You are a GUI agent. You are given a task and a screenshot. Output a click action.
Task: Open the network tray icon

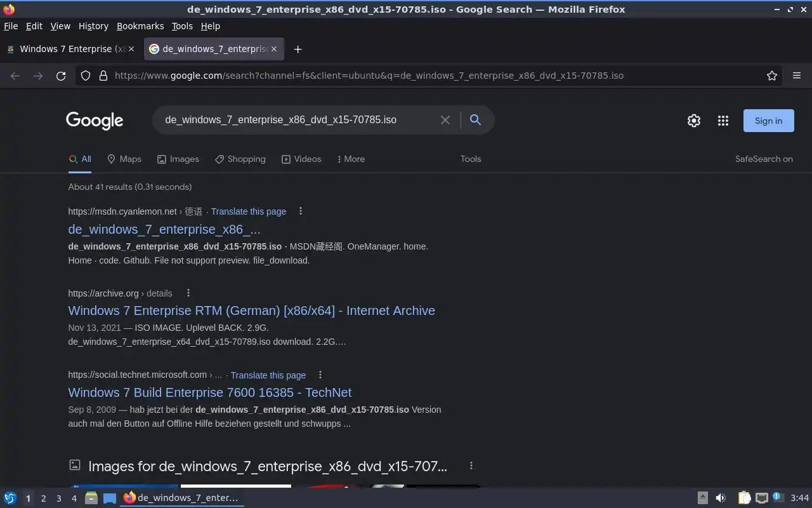(x=762, y=498)
